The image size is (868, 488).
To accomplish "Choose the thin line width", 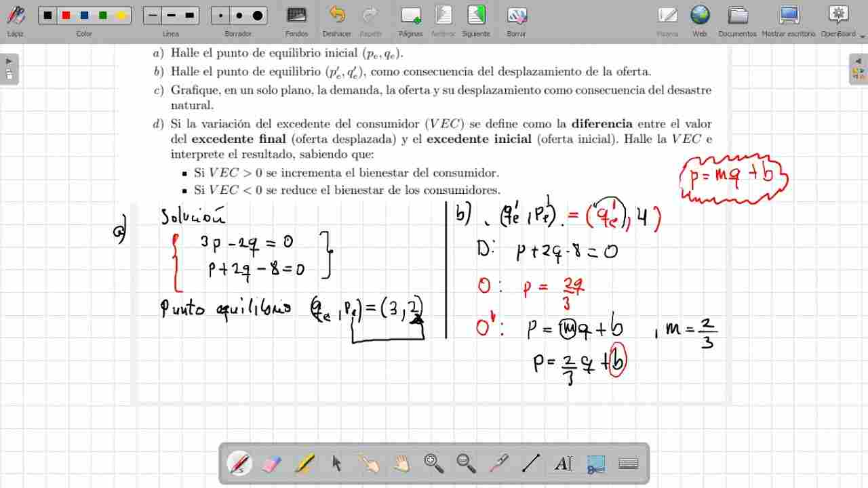I will tap(153, 16).
